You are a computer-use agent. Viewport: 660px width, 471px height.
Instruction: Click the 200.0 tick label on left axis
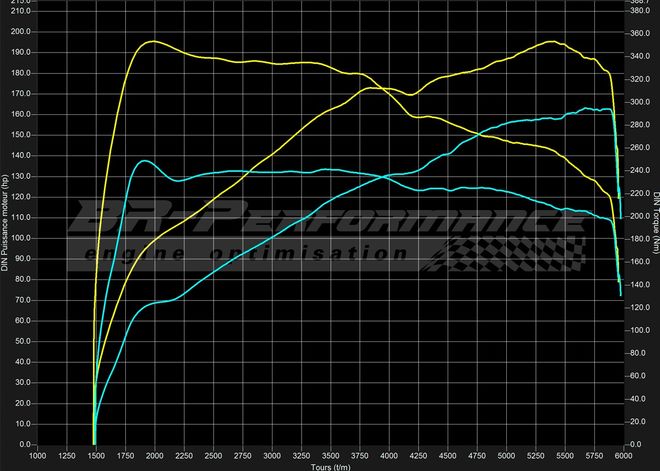click(x=20, y=32)
